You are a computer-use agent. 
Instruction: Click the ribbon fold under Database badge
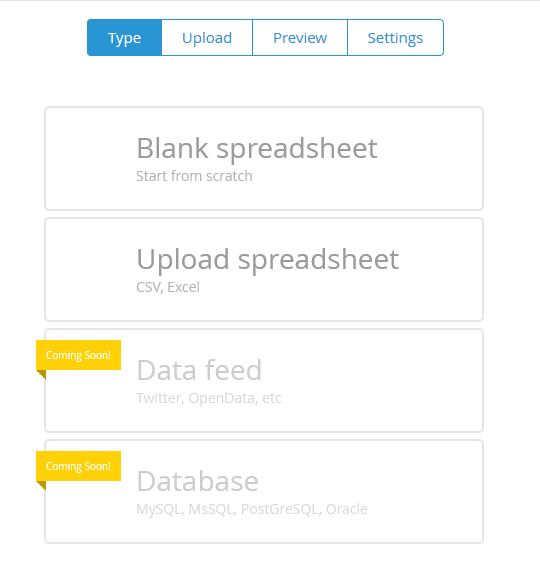point(42,485)
